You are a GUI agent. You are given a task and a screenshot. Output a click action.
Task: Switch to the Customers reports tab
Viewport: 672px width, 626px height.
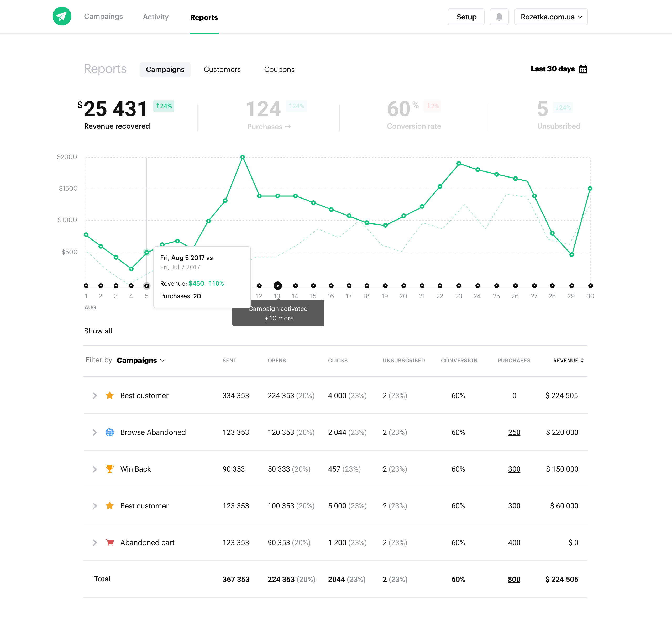(222, 70)
